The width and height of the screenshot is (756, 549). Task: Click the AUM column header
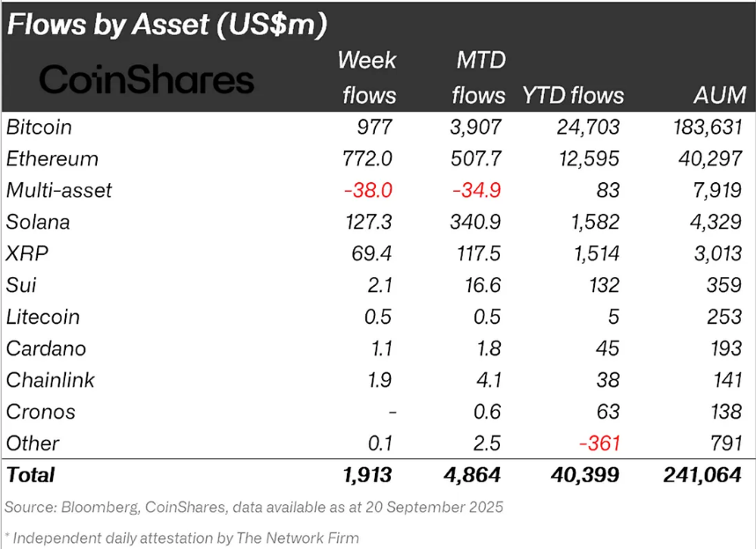718,95
